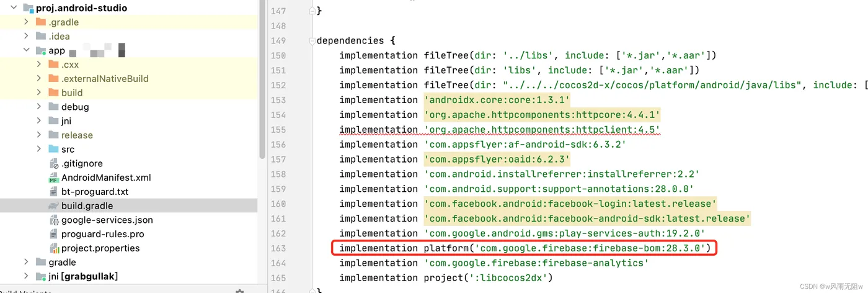Expand the .gradle folder
The width and height of the screenshot is (868, 293).
pyautogui.click(x=26, y=22)
